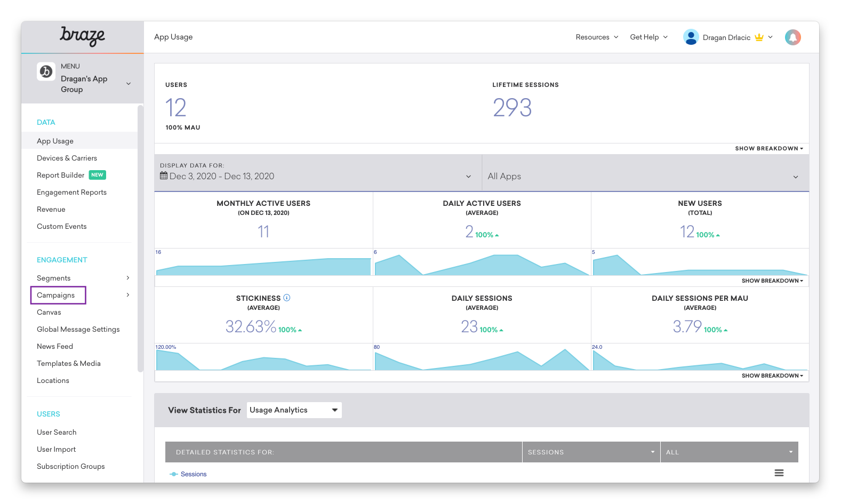Click the Sessions legend label
The image size is (841, 504).
tap(194, 474)
